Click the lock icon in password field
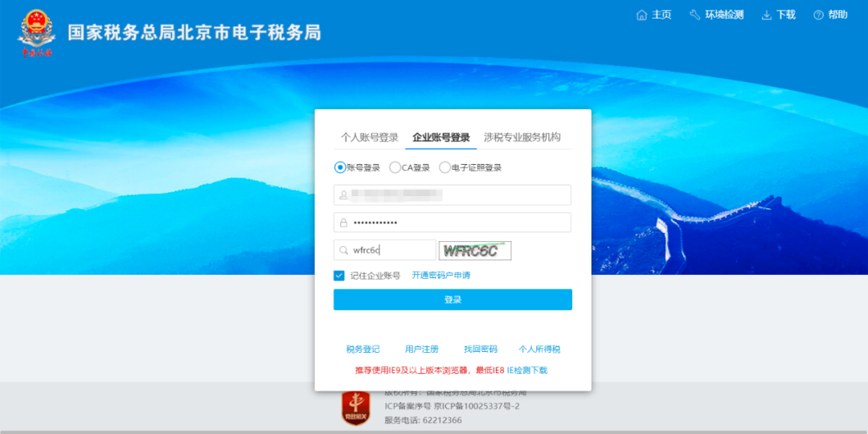Image resolution: width=868 pixels, height=434 pixels. (344, 223)
